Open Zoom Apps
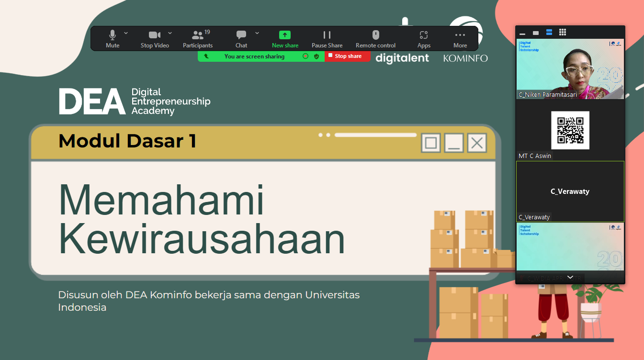 tap(424, 39)
